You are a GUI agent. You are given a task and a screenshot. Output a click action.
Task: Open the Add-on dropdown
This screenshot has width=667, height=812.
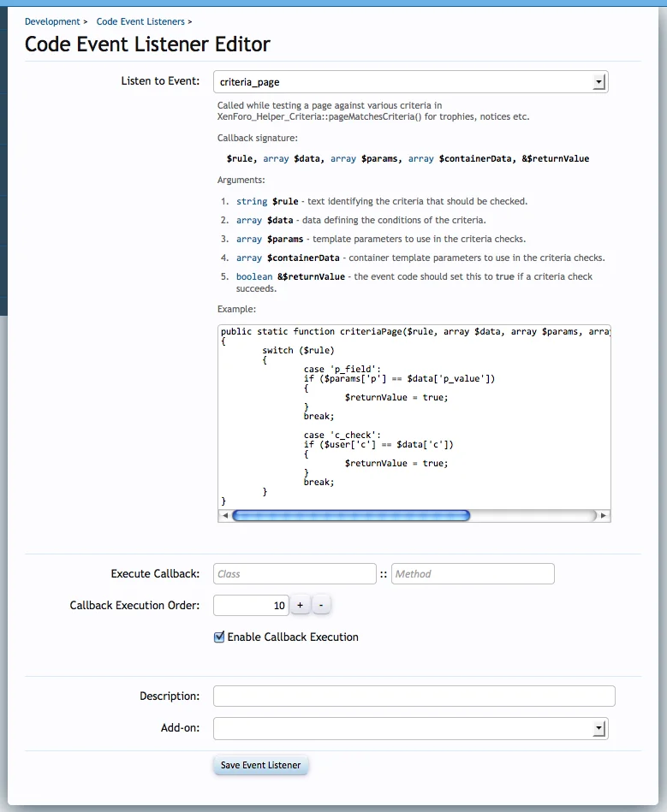410,729
